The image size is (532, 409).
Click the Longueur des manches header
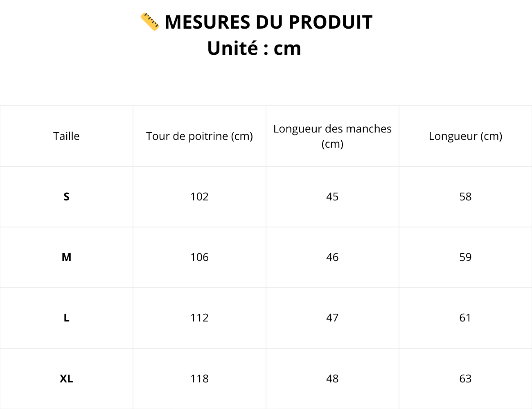click(x=332, y=136)
